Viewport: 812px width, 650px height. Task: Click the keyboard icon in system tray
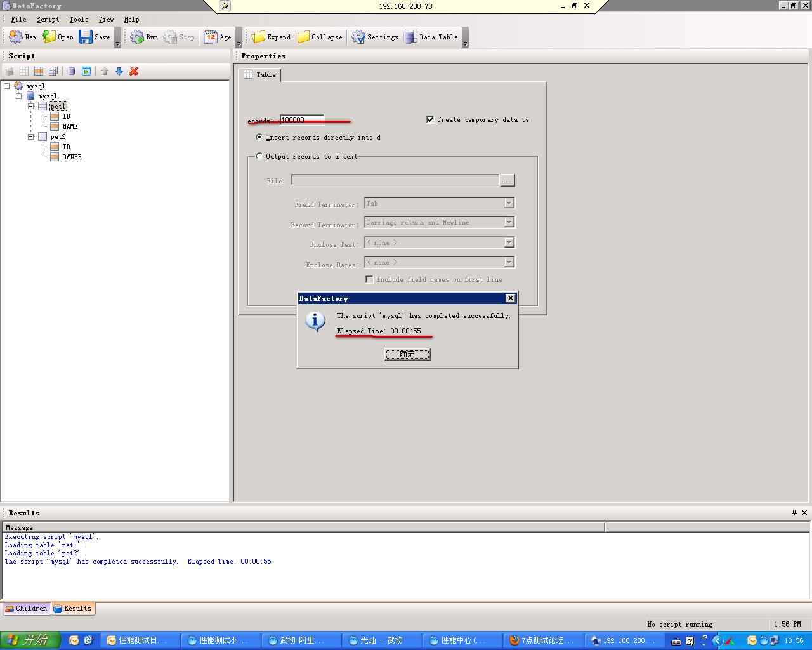(676, 640)
